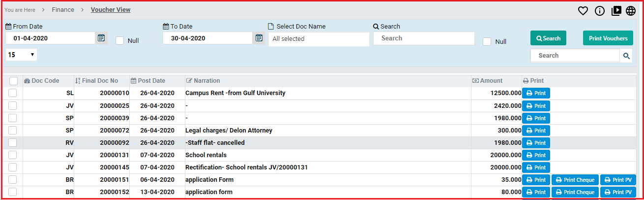Viewport: 644px width, 200px height.
Task: Enable Null checkbox next to From Date
Action: tap(119, 41)
